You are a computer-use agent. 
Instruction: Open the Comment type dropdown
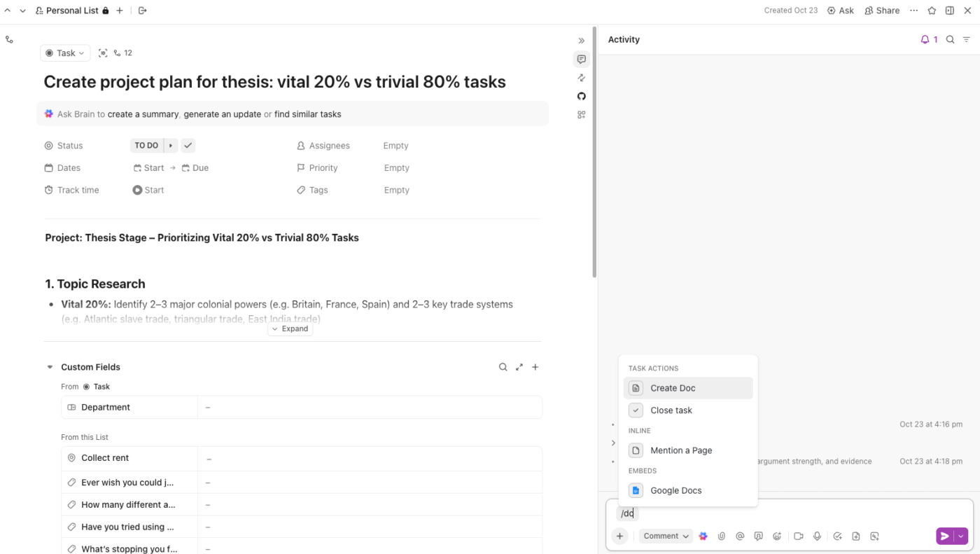pyautogui.click(x=666, y=536)
